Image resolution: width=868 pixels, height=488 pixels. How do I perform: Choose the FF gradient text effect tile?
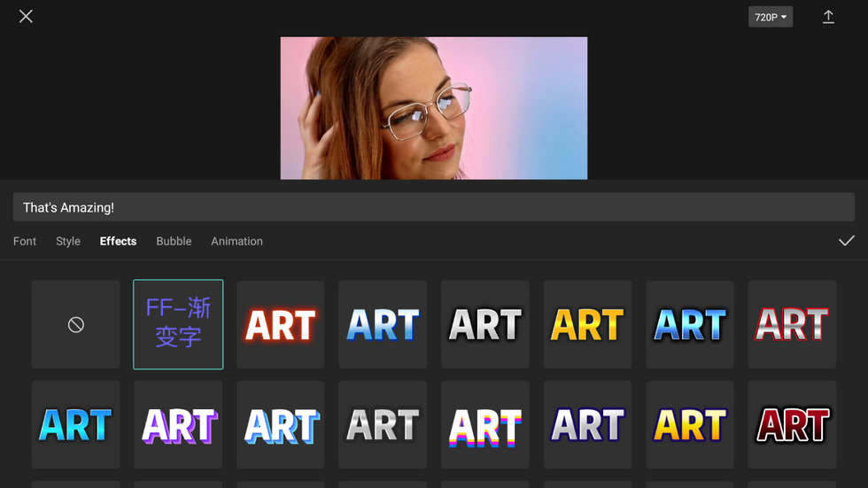[178, 325]
